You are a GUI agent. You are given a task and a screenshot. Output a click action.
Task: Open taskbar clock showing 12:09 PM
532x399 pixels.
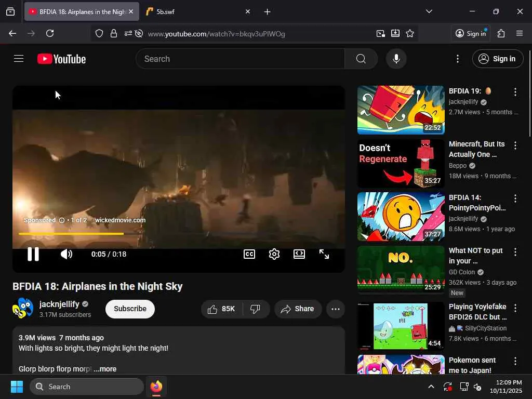(x=506, y=387)
